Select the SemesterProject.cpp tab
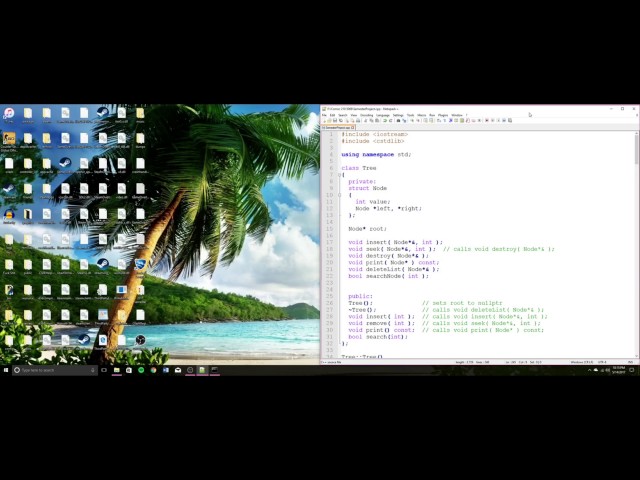The image size is (640, 480). [336, 127]
